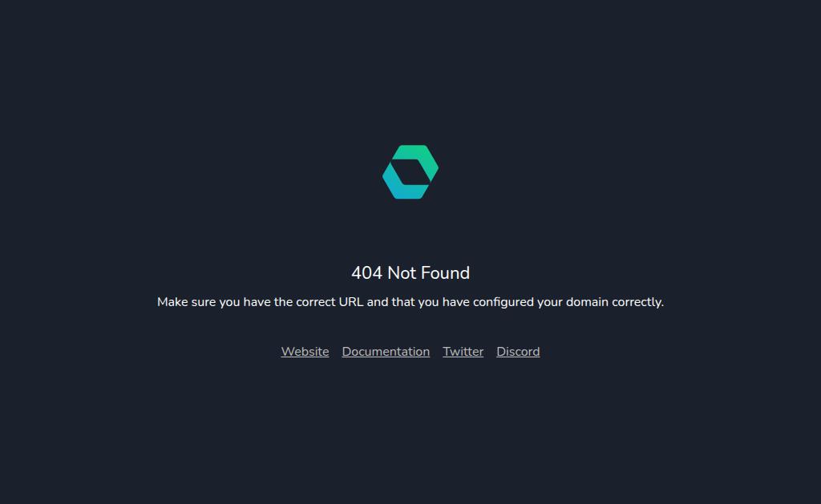
Task: Click the Make sure error message line
Action: pos(410,303)
